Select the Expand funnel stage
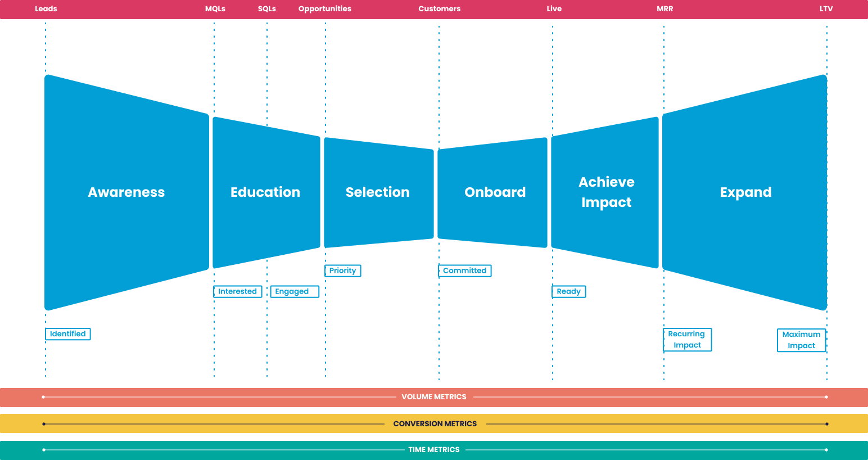Image resolution: width=868 pixels, height=460 pixels. coord(745,192)
